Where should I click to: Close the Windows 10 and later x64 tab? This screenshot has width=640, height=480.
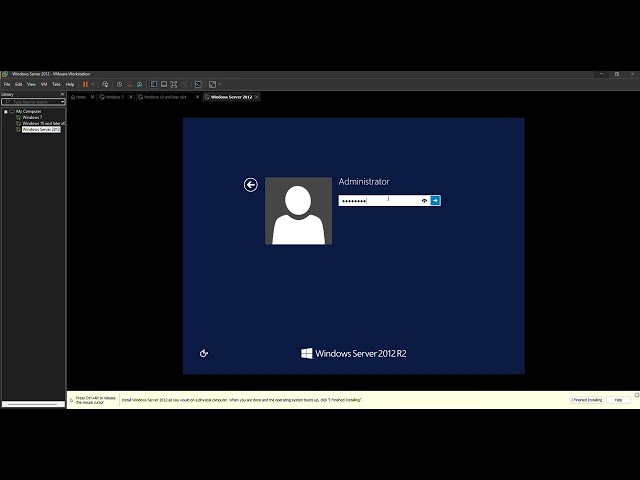click(197, 97)
